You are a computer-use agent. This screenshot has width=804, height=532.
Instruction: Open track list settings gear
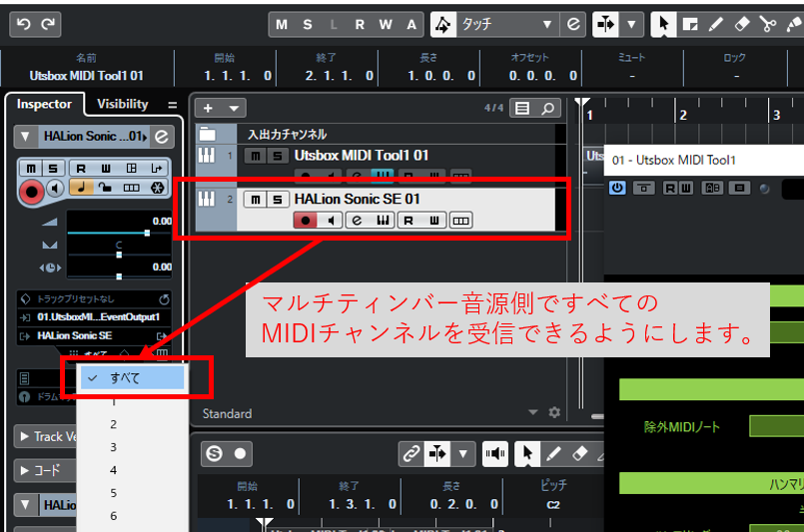[554, 412]
